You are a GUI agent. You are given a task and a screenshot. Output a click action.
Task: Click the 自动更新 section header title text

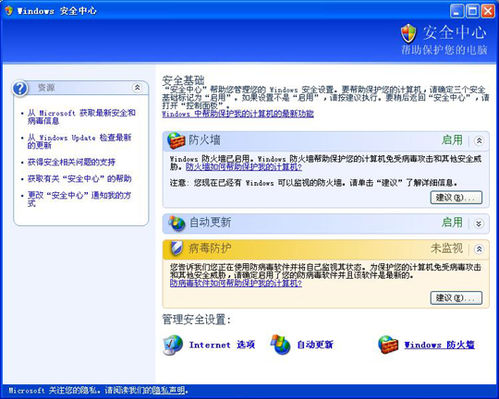[x=210, y=222]
